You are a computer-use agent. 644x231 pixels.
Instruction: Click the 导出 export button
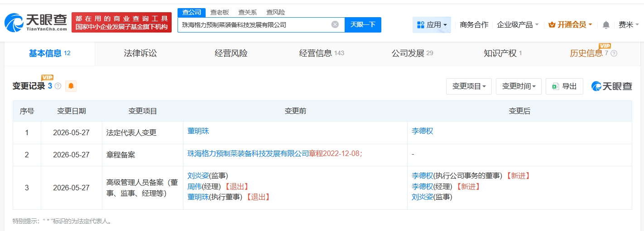pos(564,86)
